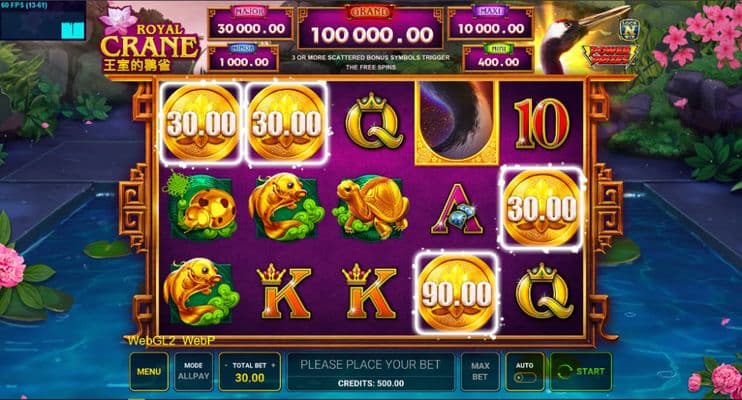
Task: Increase total bet with plus sign
Action: tap(273, 365)
